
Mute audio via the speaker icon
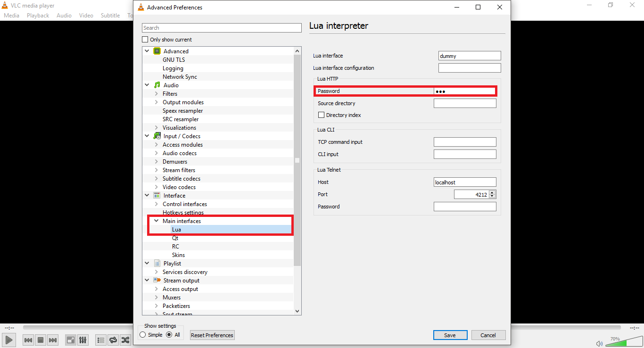click(599, 343)
